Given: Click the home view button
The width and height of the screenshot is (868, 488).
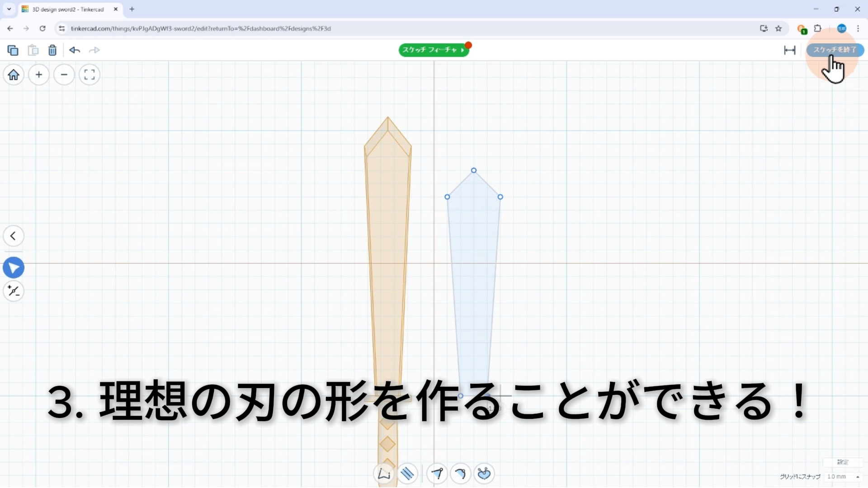Looking at the screenshot, I should [x=14, y=75].
